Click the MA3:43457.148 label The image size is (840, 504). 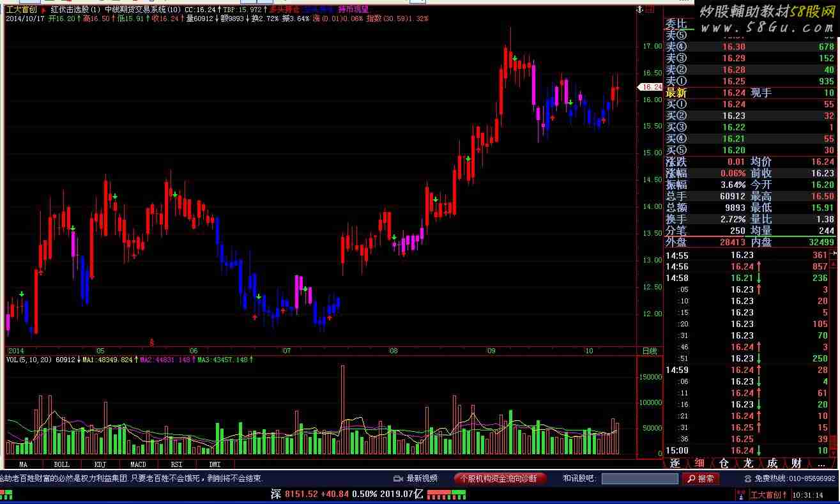tap(224, 360)
